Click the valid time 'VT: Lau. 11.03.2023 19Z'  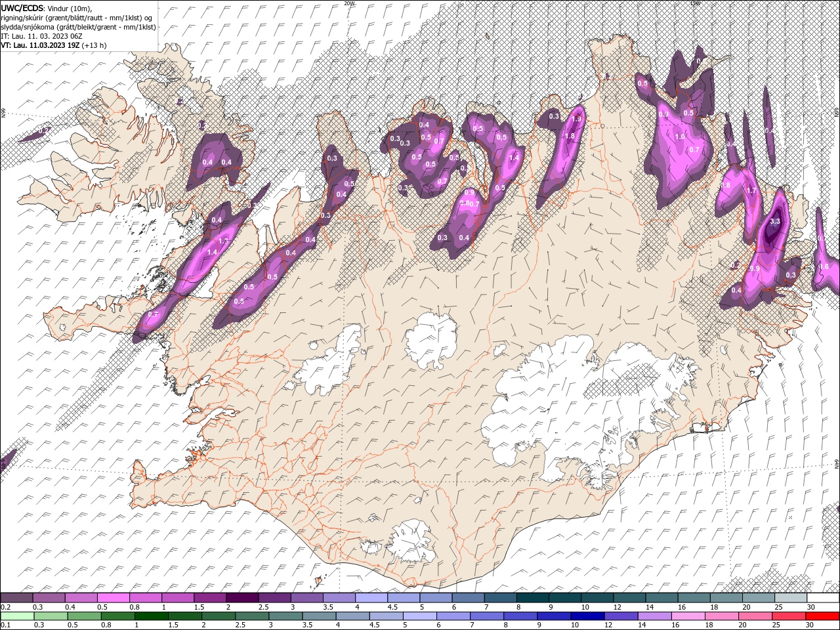41,45
